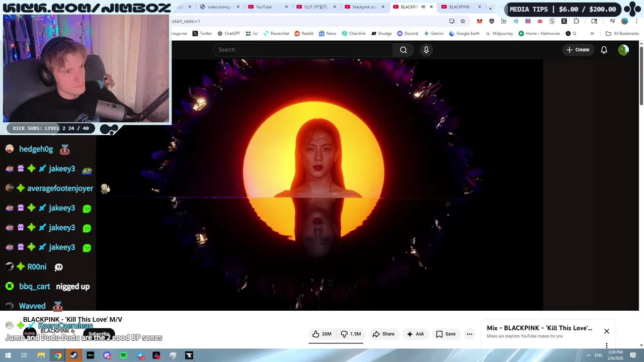Screen dimensions: 644x362
Task: Dislike the video with thumbs down
Action: 351,334
